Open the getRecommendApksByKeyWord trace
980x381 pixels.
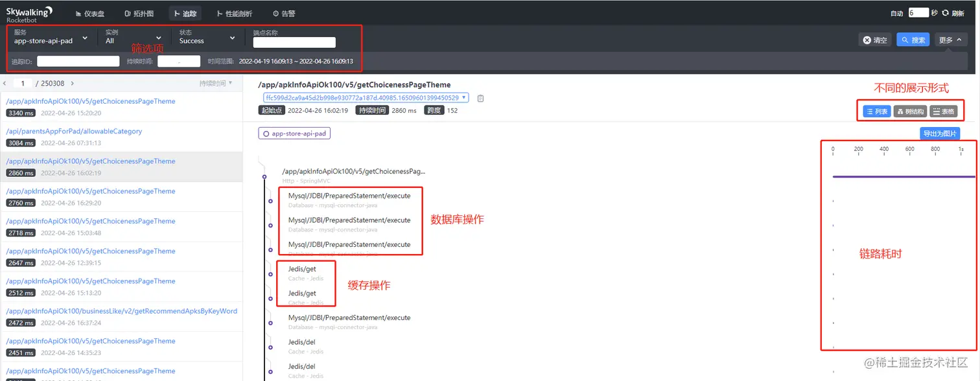(x=121, y=317)
